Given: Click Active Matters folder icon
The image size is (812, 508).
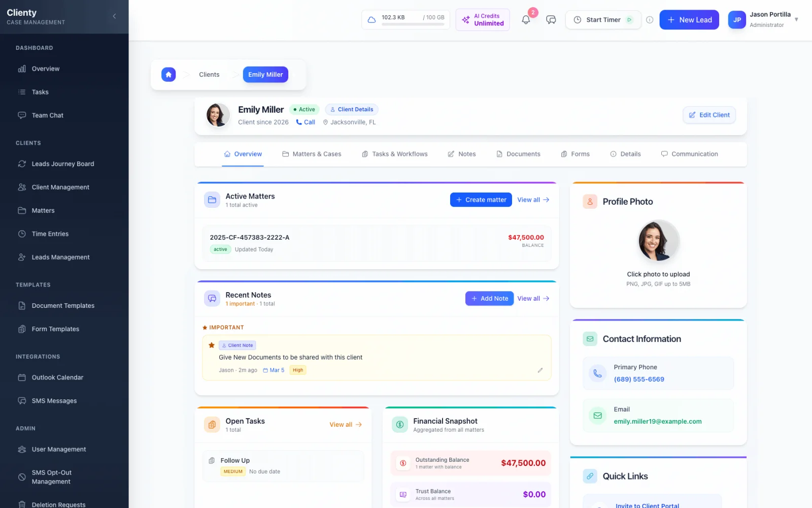Looking at the screenshot, I should [212, 200].
